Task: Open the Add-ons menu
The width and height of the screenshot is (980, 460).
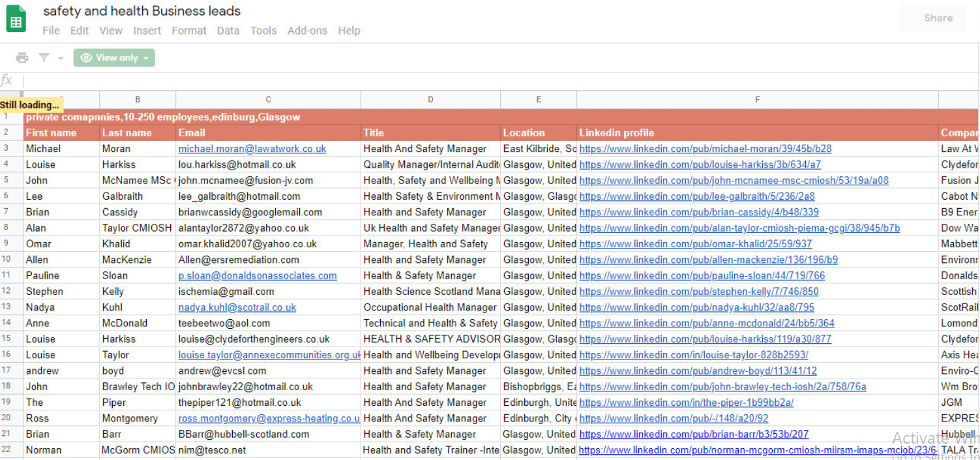Action: (307, 31)
